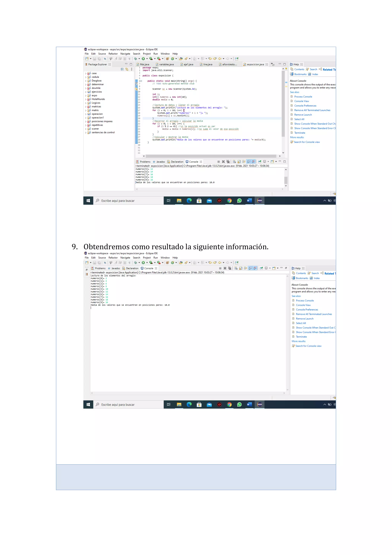This screenshot has width=392, height=555.
Task: Click the Debug bug icon in upper Eclipse toolbar
Action: pyautogui.click(x=136, y=59)
